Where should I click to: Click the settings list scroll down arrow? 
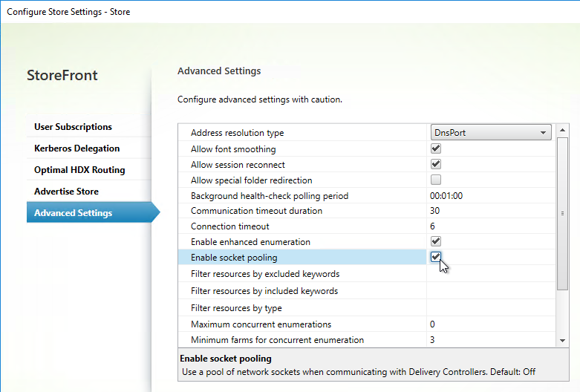(x=562, y=341)
